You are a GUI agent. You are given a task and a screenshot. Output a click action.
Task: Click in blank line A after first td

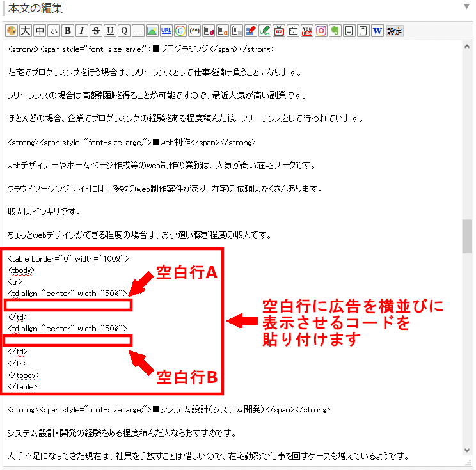point(68,305)
